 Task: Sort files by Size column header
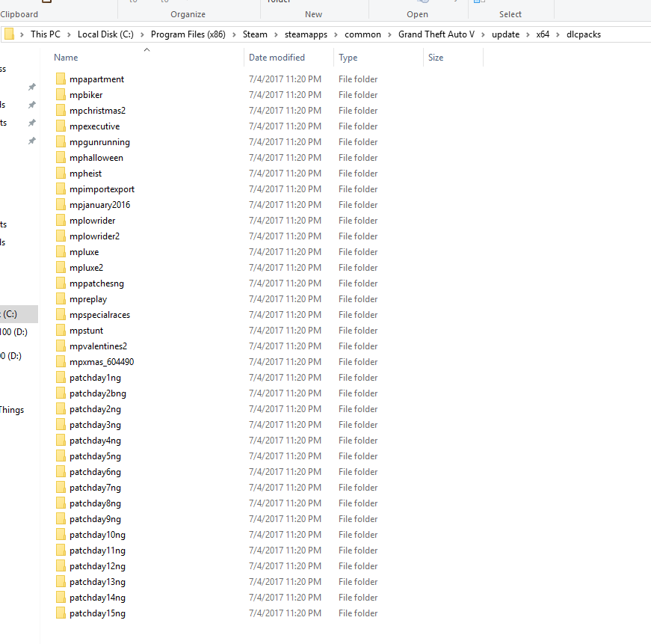click(436, 58)
